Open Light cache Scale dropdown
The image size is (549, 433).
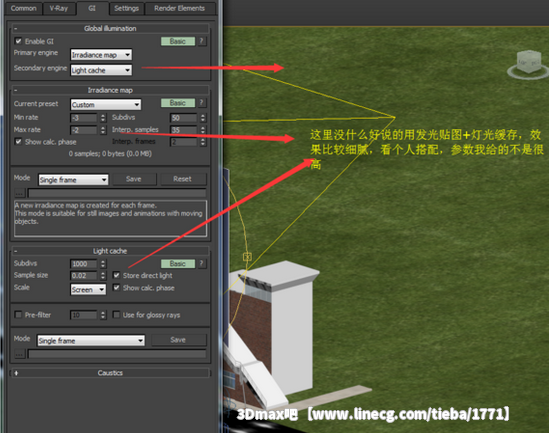tap(88, 289)
